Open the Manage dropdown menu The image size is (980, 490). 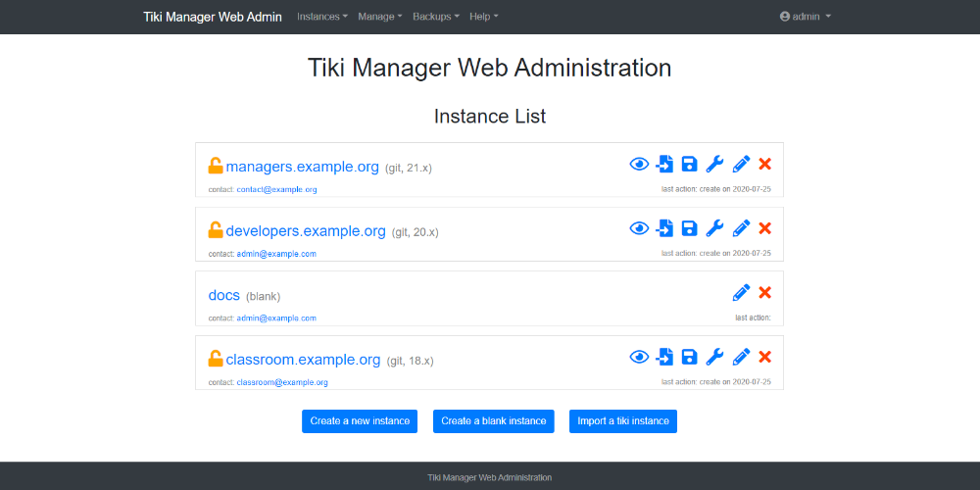[380, 17]
